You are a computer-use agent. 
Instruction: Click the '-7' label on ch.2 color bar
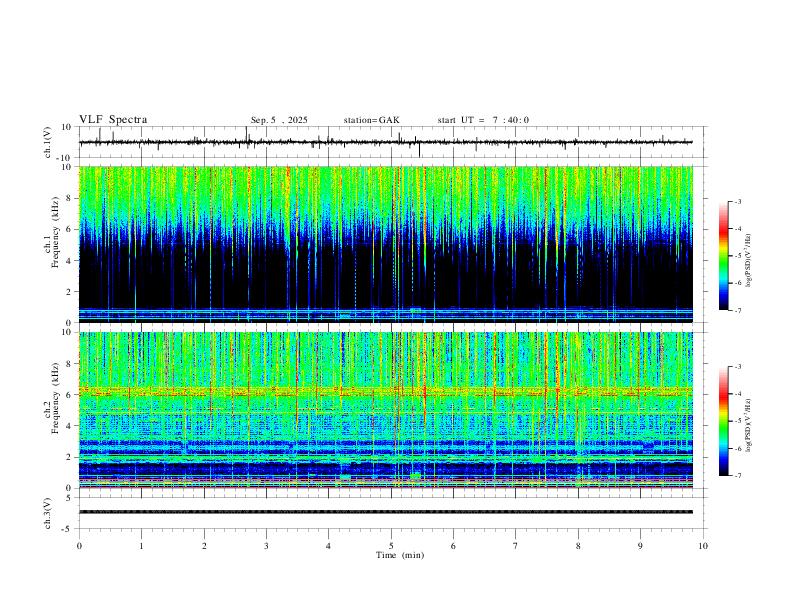click(737, 475)
